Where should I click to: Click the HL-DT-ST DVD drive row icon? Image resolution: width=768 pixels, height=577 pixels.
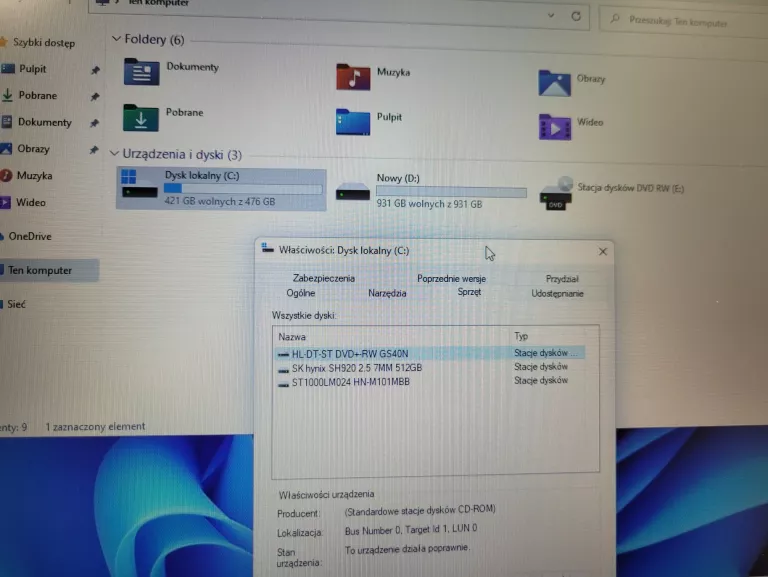(x=283, y=354)
